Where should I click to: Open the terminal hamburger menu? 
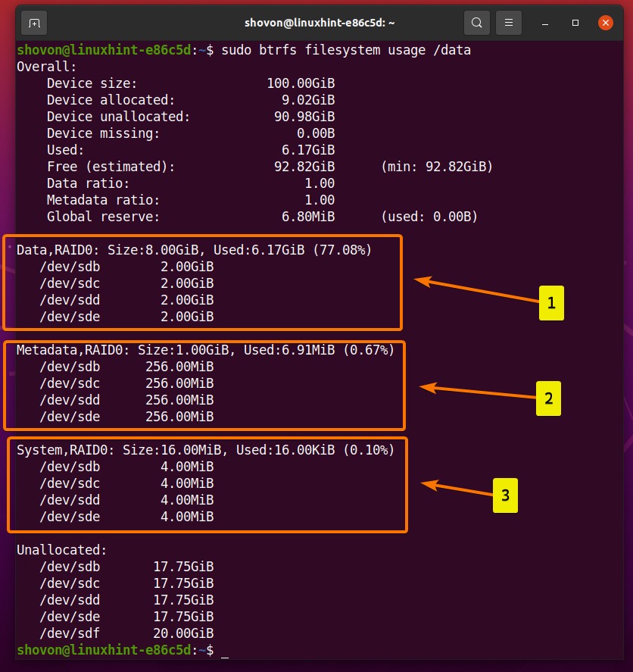(x=508, y=23)
